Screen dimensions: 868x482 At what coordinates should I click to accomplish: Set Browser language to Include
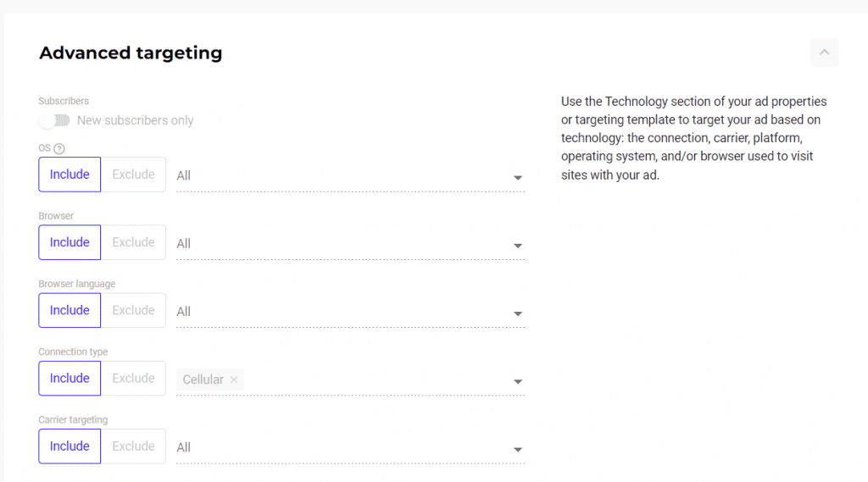click(x=70, y=310)
